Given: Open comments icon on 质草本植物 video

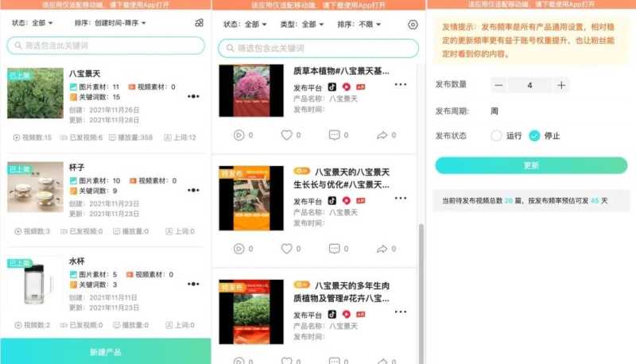Looking at the screenshot, I should click(334, 135).
